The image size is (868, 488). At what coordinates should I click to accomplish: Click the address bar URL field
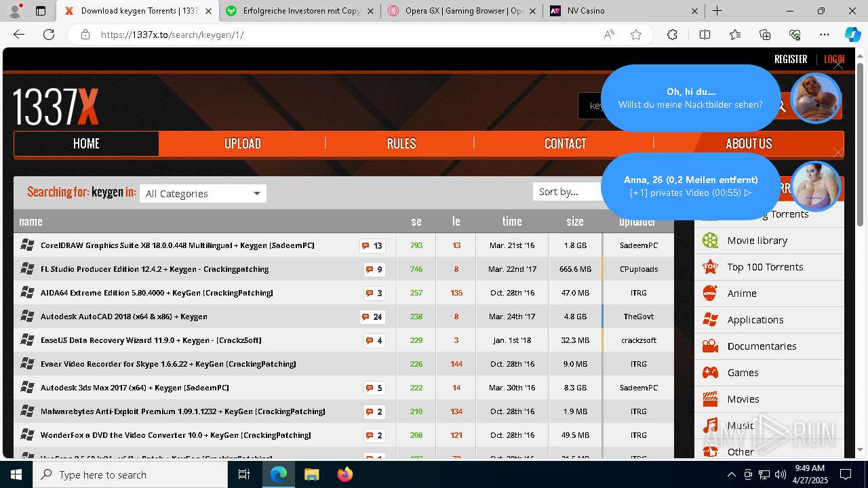346,35
